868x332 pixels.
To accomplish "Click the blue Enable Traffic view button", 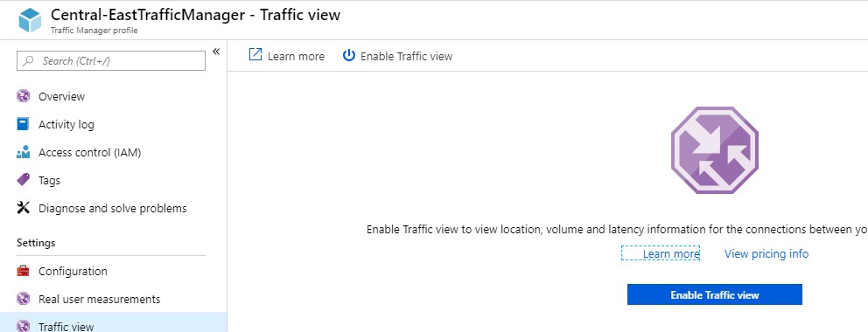I will (715, 294).
